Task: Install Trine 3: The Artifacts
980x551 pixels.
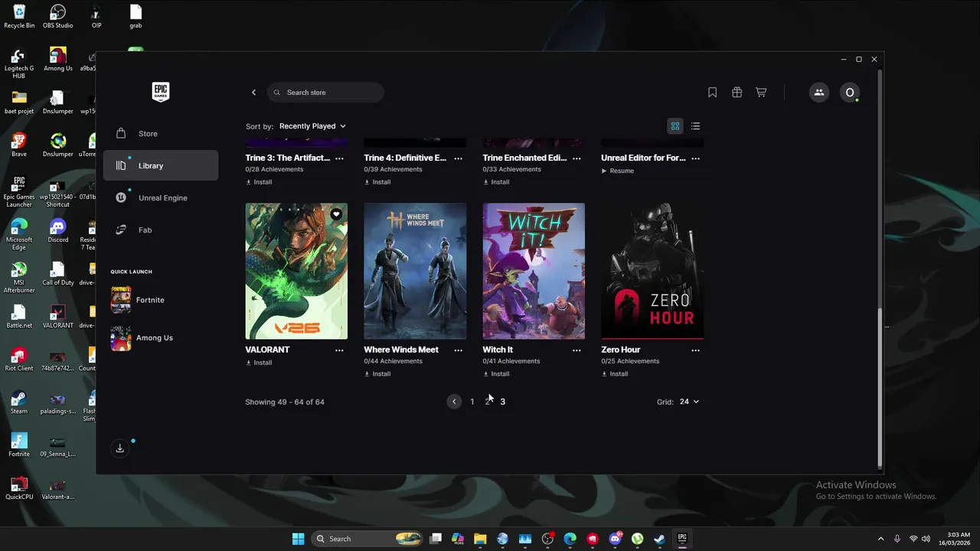Action: pyautogui.click(x=259, y=182)
